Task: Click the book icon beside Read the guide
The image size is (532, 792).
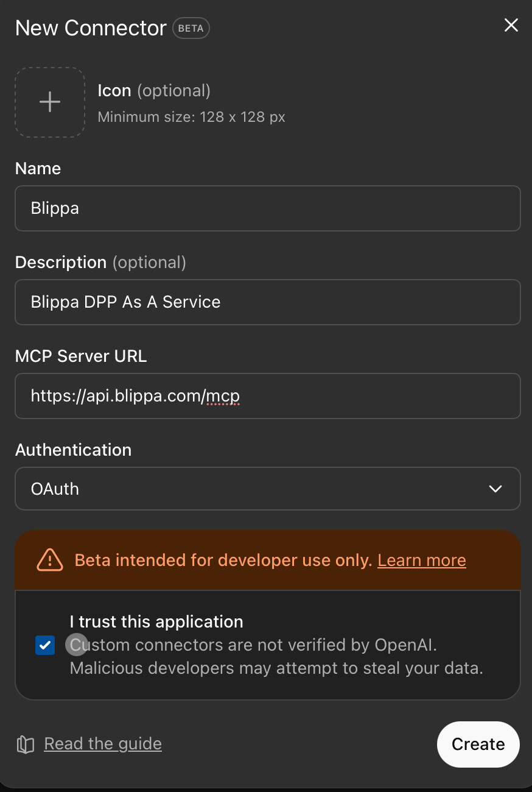Action: coord(26,744)
